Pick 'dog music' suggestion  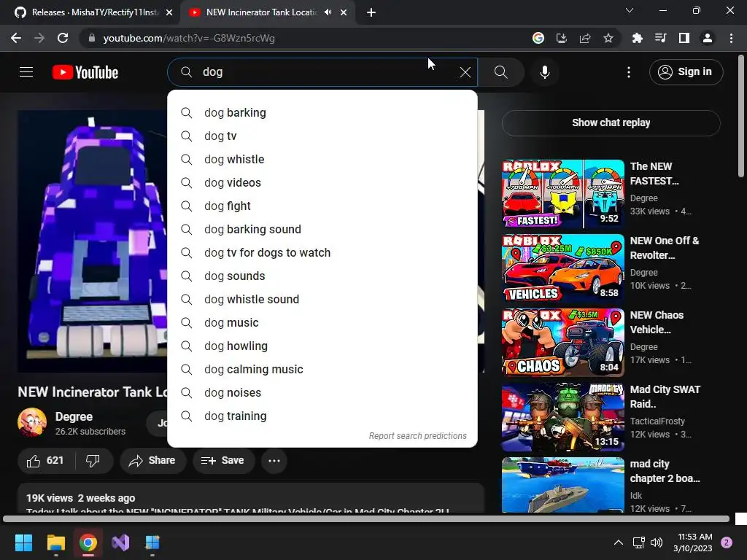tap(322, 323)
